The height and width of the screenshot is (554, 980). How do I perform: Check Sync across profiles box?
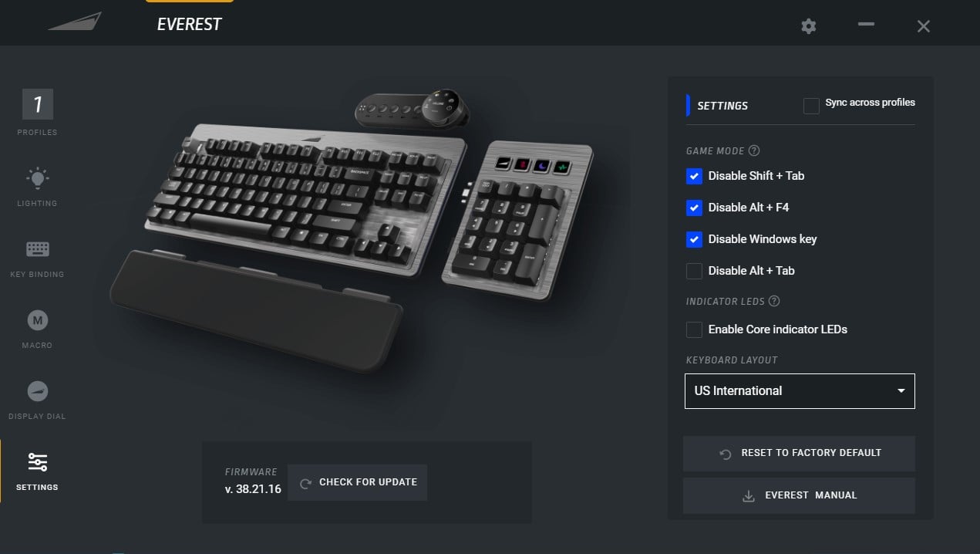811,106
